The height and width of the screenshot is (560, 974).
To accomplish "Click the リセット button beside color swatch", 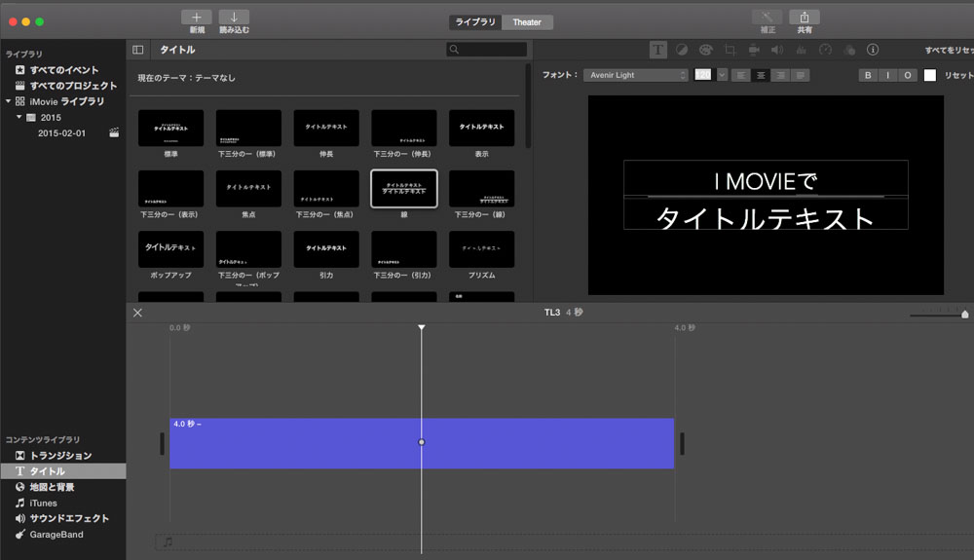I will (x=958, y=75).
